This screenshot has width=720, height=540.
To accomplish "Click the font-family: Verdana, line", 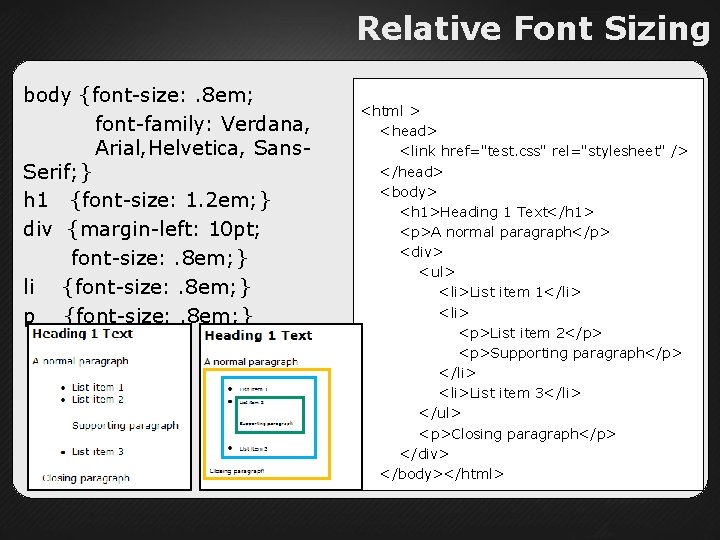I will (x=202, y=124).
